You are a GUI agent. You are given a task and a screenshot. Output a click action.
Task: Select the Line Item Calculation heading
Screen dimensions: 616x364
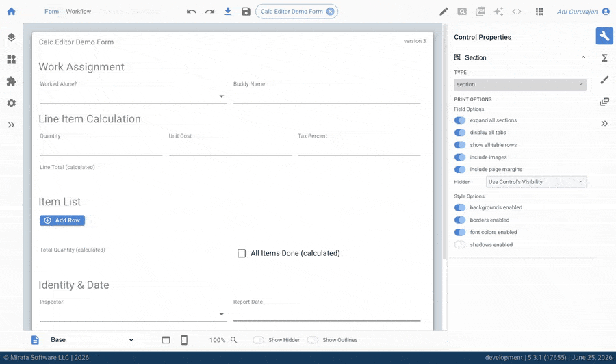(90, 118)
